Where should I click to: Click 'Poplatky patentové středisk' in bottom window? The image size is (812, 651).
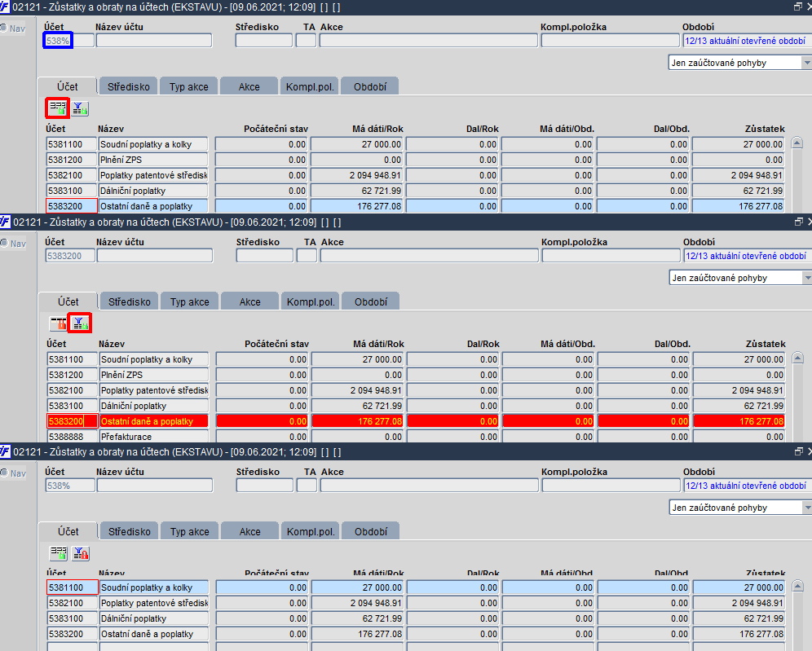[x=154, y=603]
